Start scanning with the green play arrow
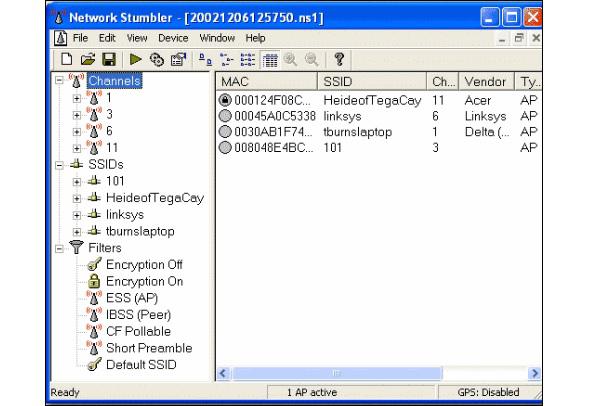This screenshot has height=406, width=600. pyautogui.click(x=135, y=59)
